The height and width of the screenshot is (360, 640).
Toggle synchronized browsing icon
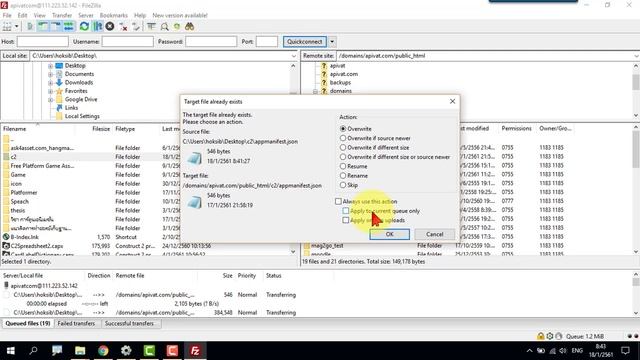177,27
